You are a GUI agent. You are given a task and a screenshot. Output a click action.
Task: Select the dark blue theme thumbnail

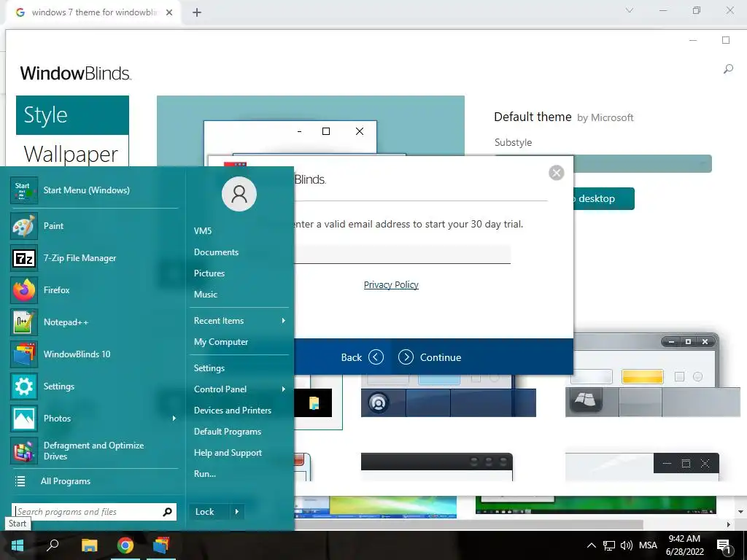pos(449,396)
